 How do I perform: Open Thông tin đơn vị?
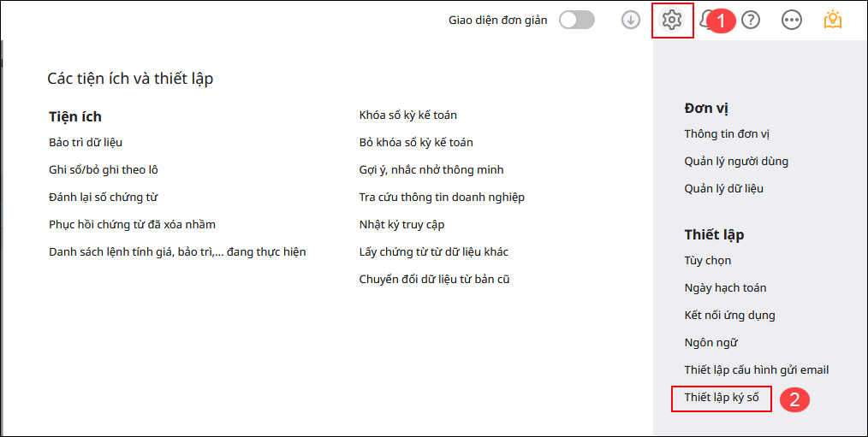click(x=727, y=134)
